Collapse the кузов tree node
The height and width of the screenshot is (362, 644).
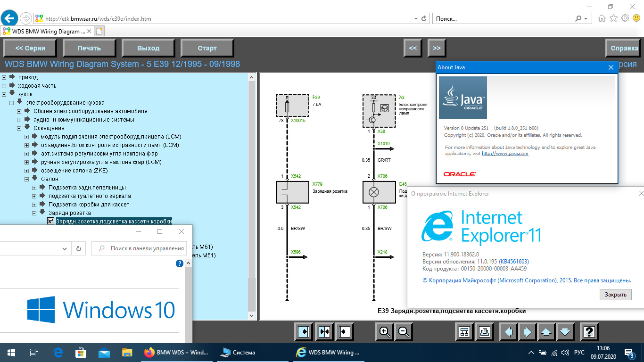(4, 94)
